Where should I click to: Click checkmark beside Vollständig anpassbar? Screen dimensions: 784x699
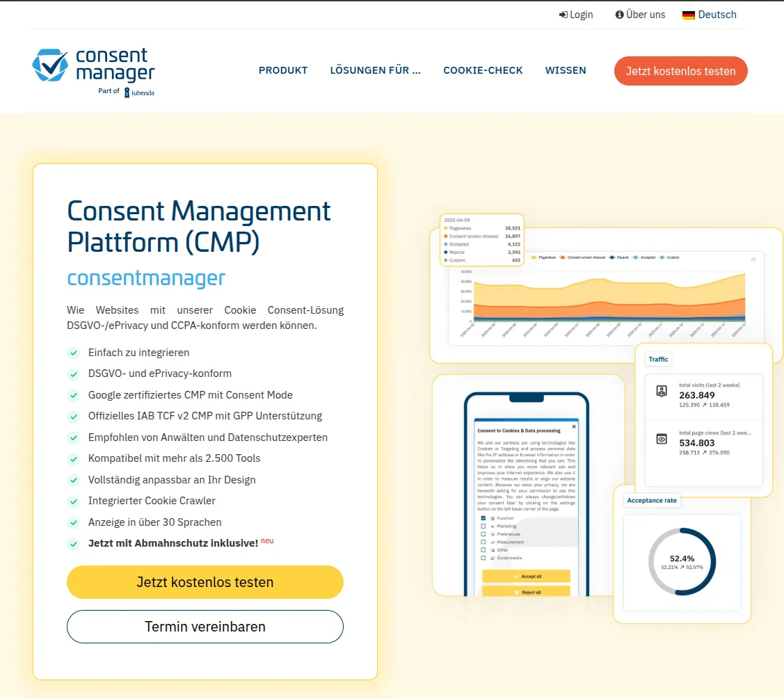click(x=74, y=481)
